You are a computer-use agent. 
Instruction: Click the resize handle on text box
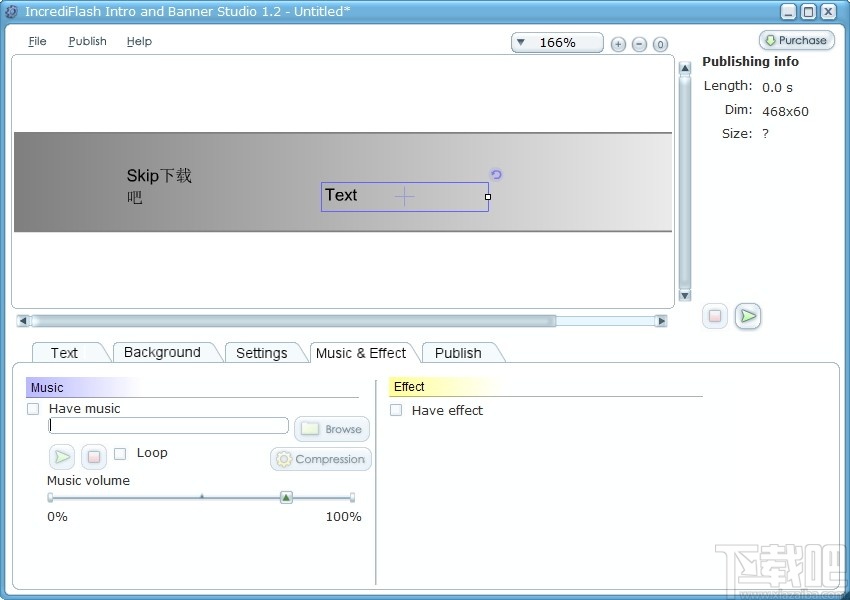click(488, 197)
